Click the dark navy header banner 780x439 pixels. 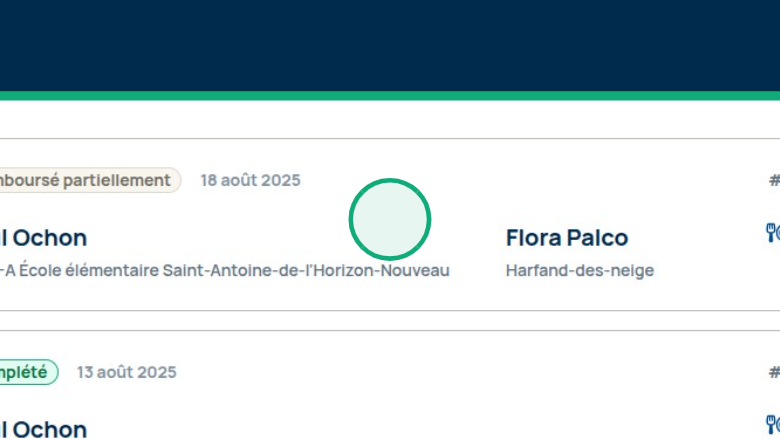[390, 45]
